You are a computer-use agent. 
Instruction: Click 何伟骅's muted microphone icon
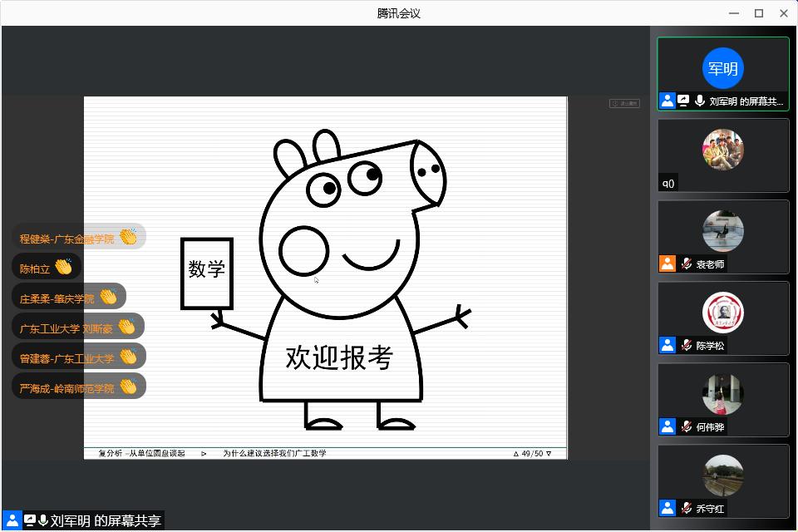[687, 427]
